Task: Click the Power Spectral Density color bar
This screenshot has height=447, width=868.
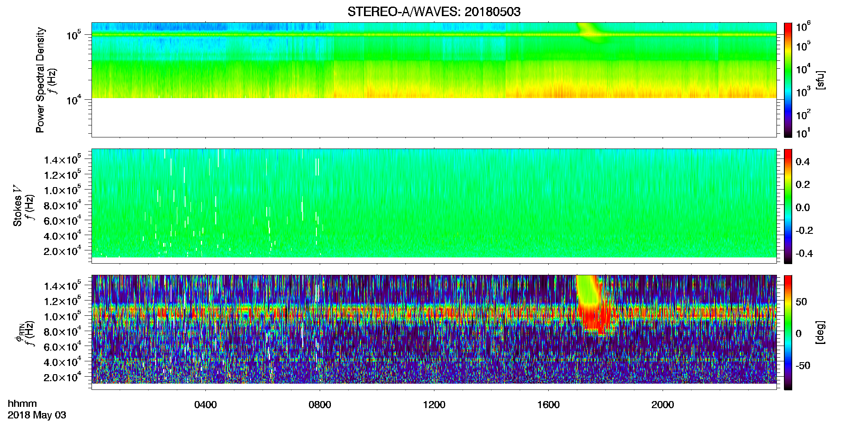Action: coord(788,80)
